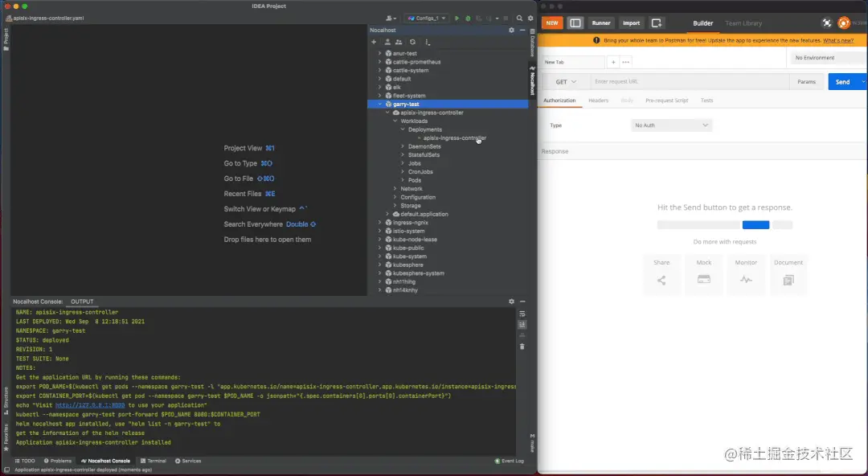
Task: Open IDE settings gear in top toolbar
Action: click(x=530, y=18)
